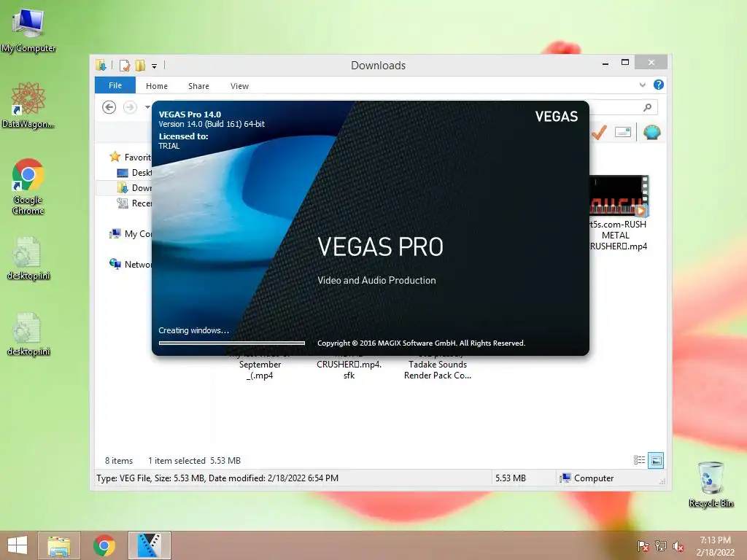Image resolution: width=747 pixels, height=560 pixels.
Task: Minimize the Downloads window
Action: [605, 63]
